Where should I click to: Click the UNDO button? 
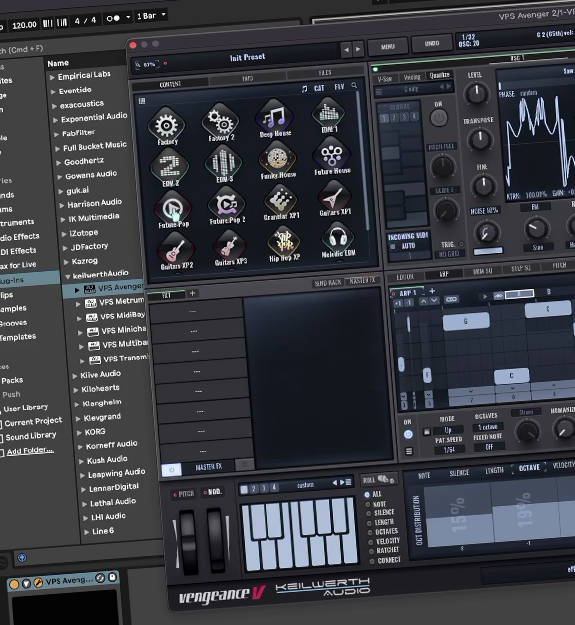click(x=432, y=43)
